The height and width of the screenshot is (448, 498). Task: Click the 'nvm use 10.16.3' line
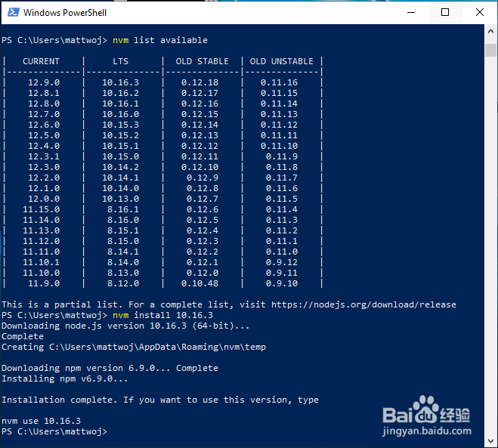pyautogui.click(x=42, y=421)
